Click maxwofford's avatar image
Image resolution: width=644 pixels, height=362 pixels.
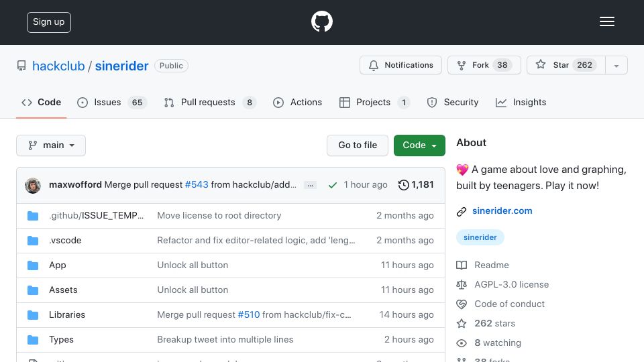[x=33, y=186]
